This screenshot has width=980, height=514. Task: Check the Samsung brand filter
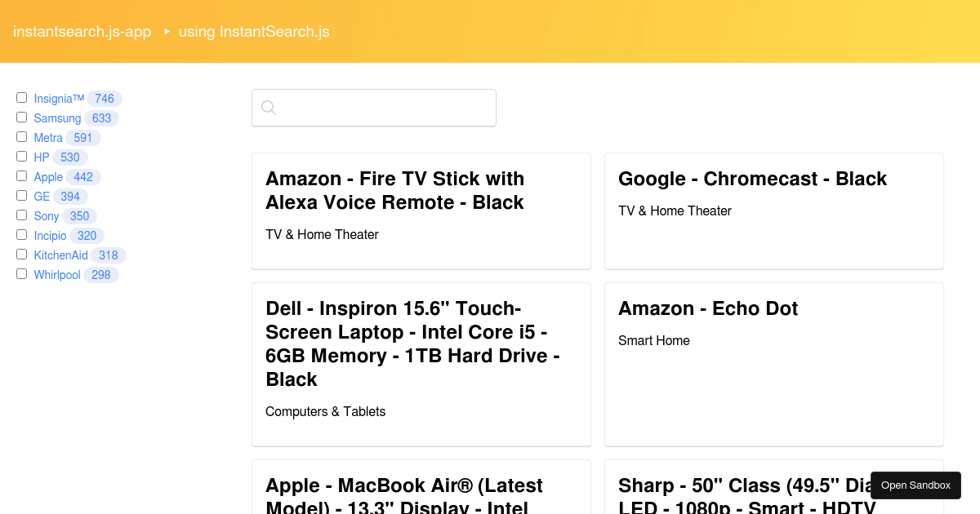click(21, 117)
